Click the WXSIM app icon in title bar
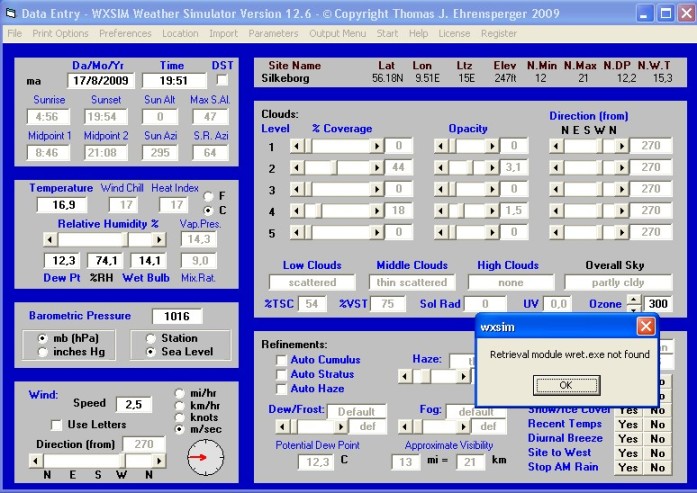This screenshot has height=493, width=697. pos(11,13)
